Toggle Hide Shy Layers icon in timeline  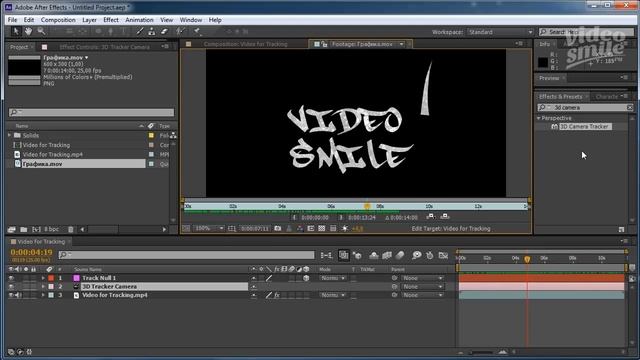tap(373, 256)
